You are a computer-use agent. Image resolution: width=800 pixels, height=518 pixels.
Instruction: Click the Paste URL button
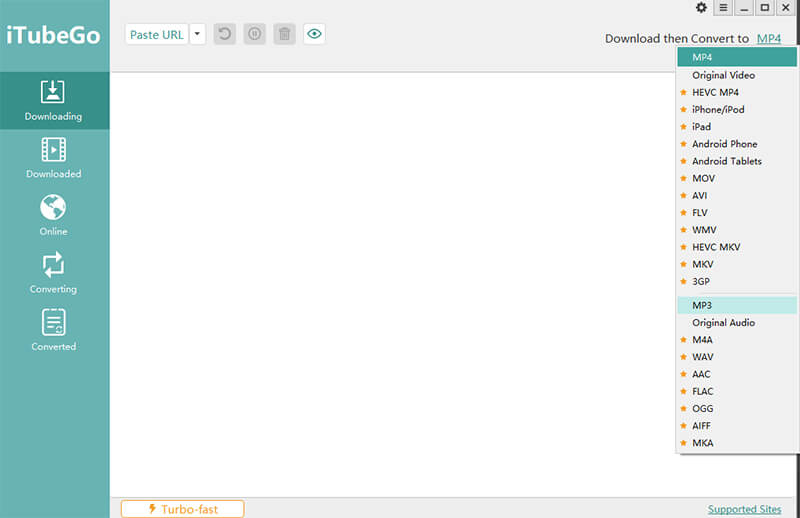[157, 35]
